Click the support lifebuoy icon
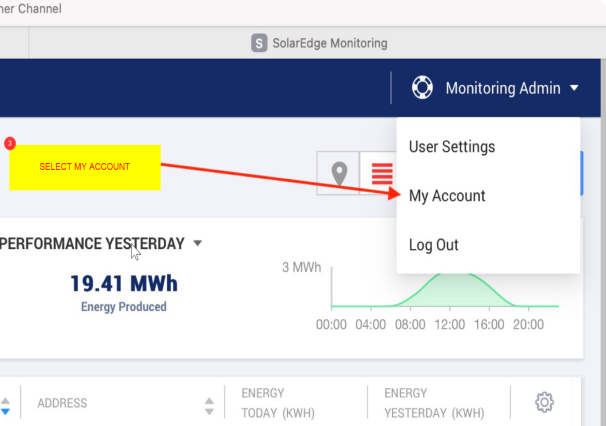Viewport: 606px width, 426px height. click(x=422, y=88)
